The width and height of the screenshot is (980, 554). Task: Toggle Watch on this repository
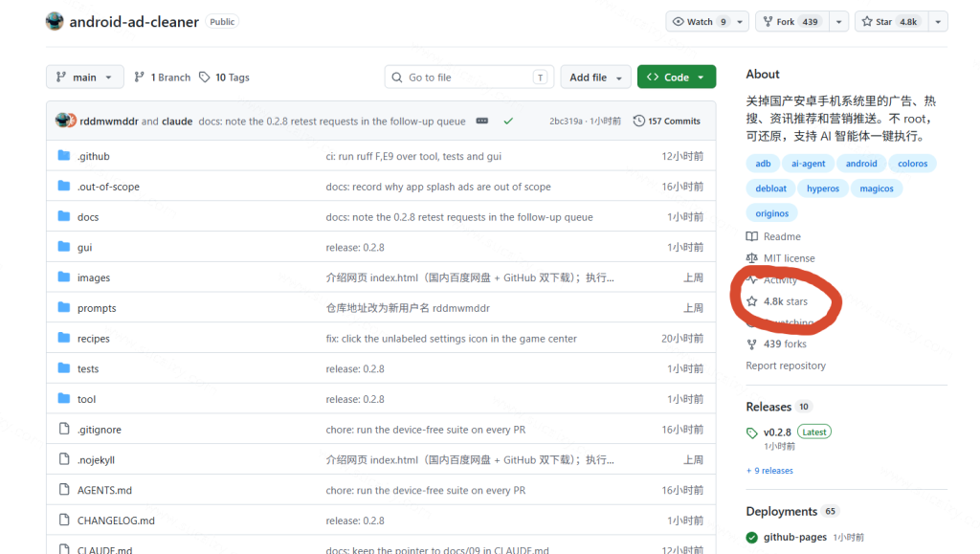click(699, 22)
